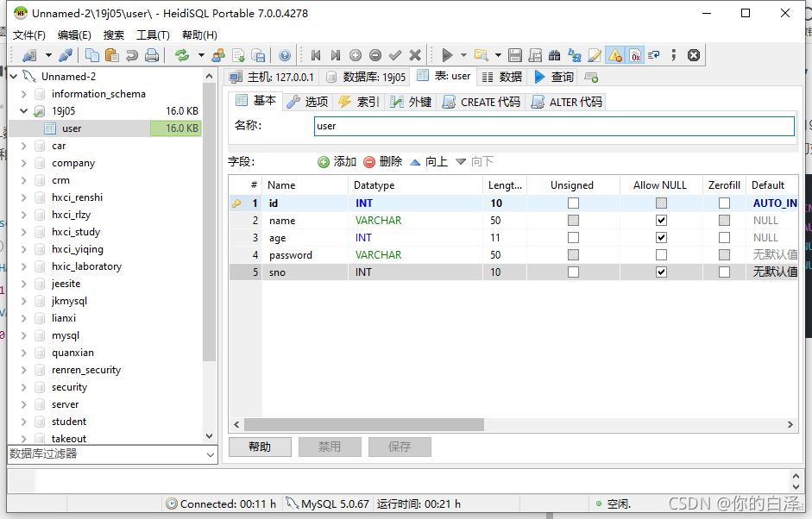Expand the mysql database node
Viewport: 812px width, 519px height.
[24, 335]
